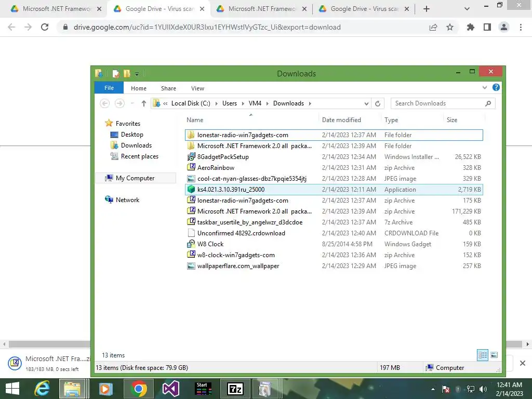Image resolution: width=532 pixels, height=399 pixels.
Task: Open the Chrome tab search dropdown
Action: point(467,9)
